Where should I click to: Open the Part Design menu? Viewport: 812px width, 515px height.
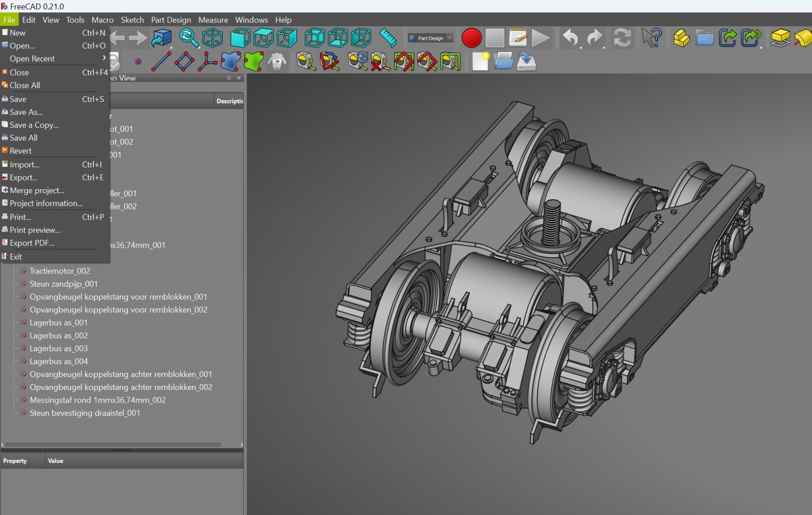171,20
